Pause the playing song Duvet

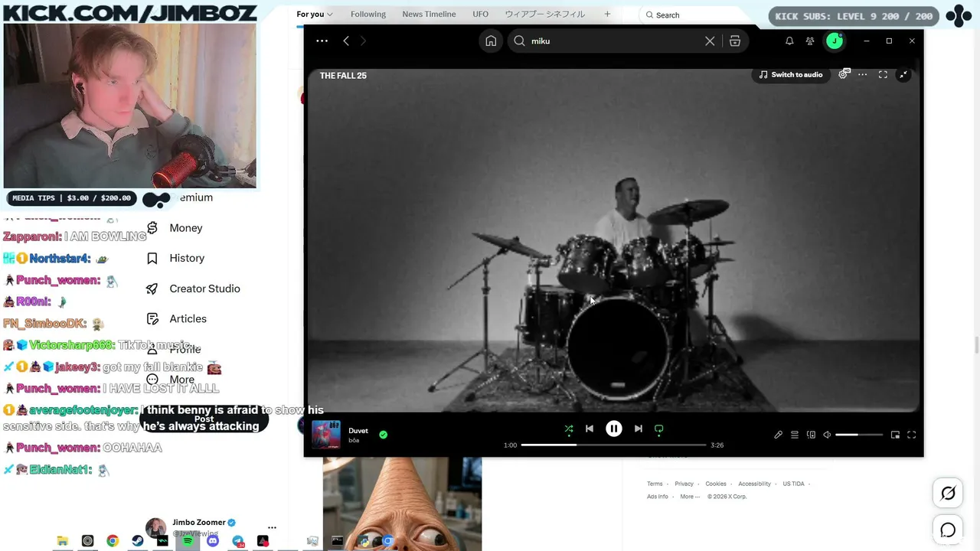[x=614, y=429]
